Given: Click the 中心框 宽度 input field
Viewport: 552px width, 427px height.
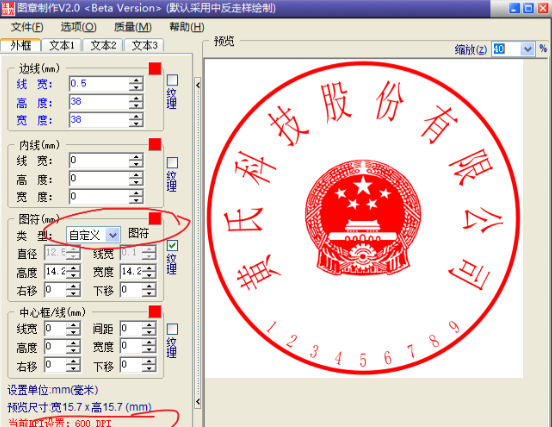Looking at the screenshot, I should pyautogui.click(x=131, y=347).
